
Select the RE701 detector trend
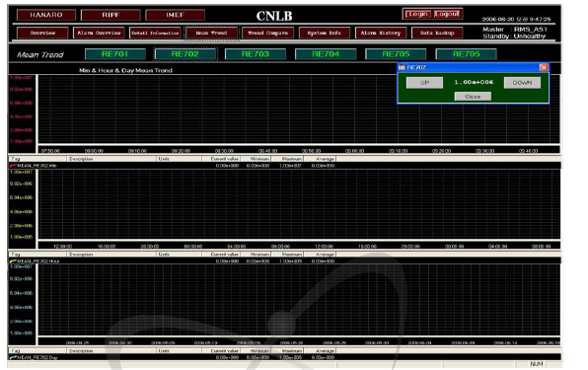(115, 54)
